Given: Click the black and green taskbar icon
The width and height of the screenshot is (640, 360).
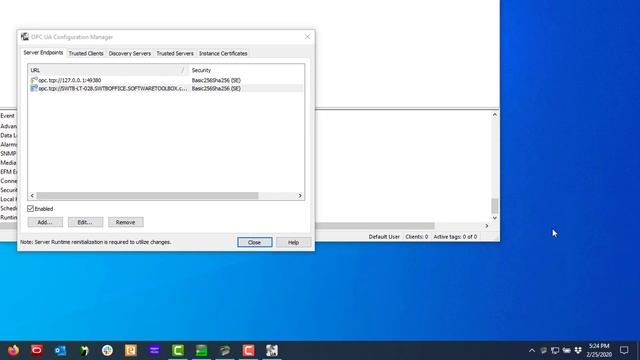Looking at the screenshot, I should 84,350.
